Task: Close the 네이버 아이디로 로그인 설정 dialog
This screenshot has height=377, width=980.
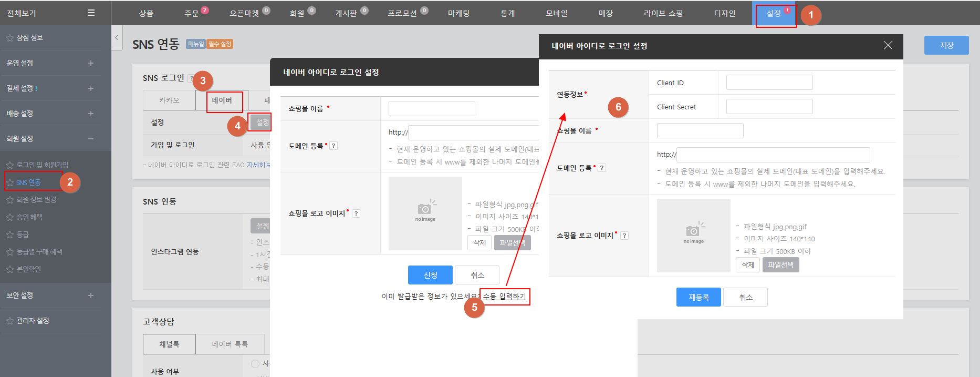Action: pos(888,46)
